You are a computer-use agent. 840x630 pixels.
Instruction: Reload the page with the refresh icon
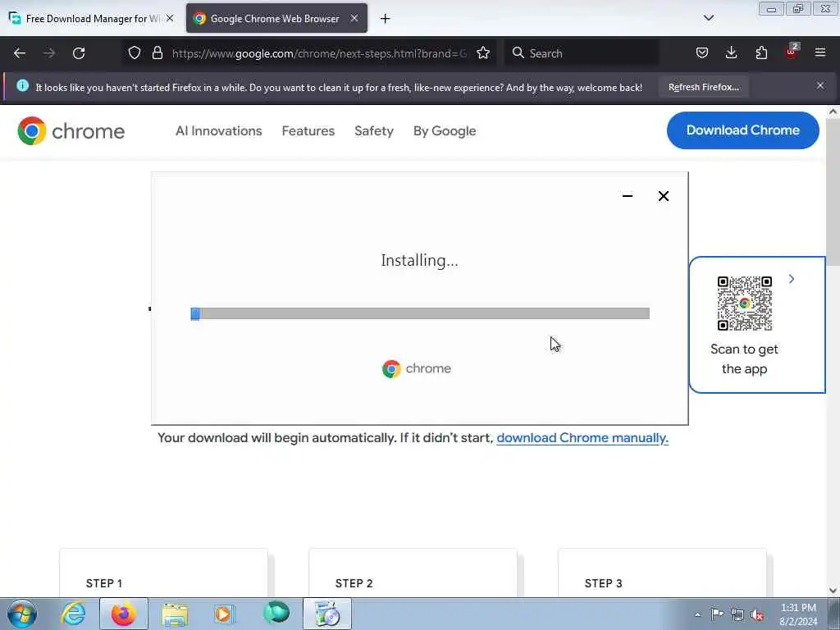point(79,53)
